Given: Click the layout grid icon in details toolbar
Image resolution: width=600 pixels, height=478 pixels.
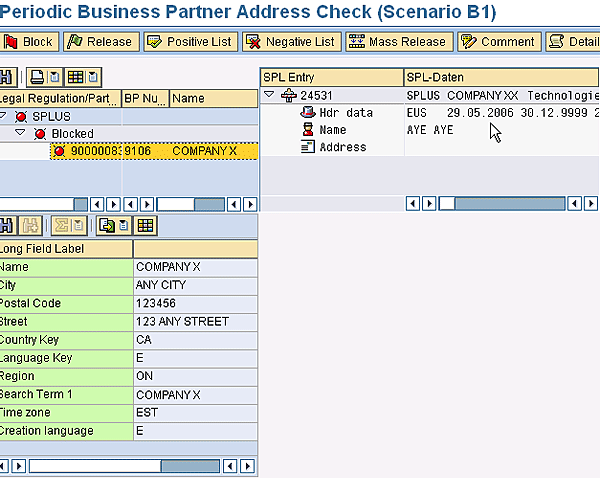Looking at the screenshot, I should click(145, 226).
